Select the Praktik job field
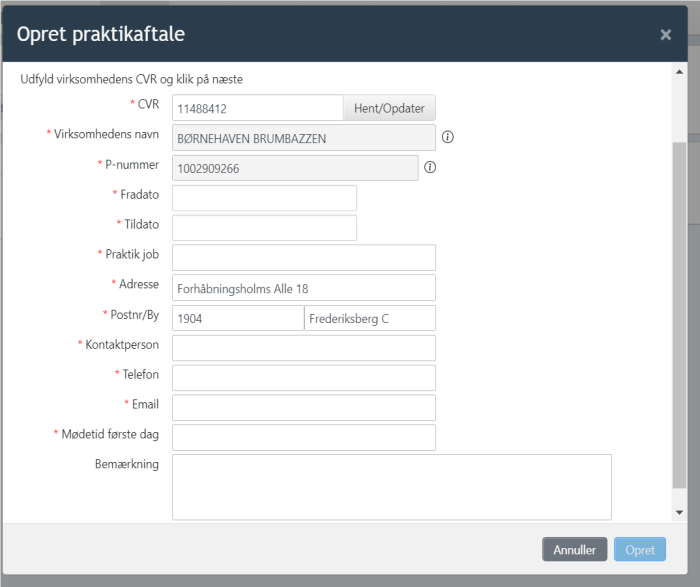Image resolution: width=700 pixels, height=587 pixels. pyautogui.click(x=304, y=258)
